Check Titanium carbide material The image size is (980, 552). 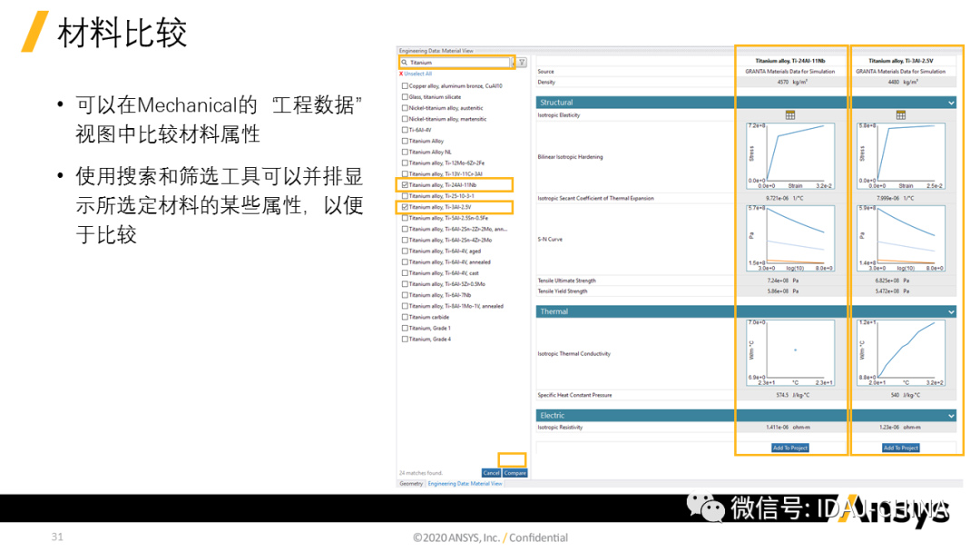pyautogui.click(x=405, y=317)
